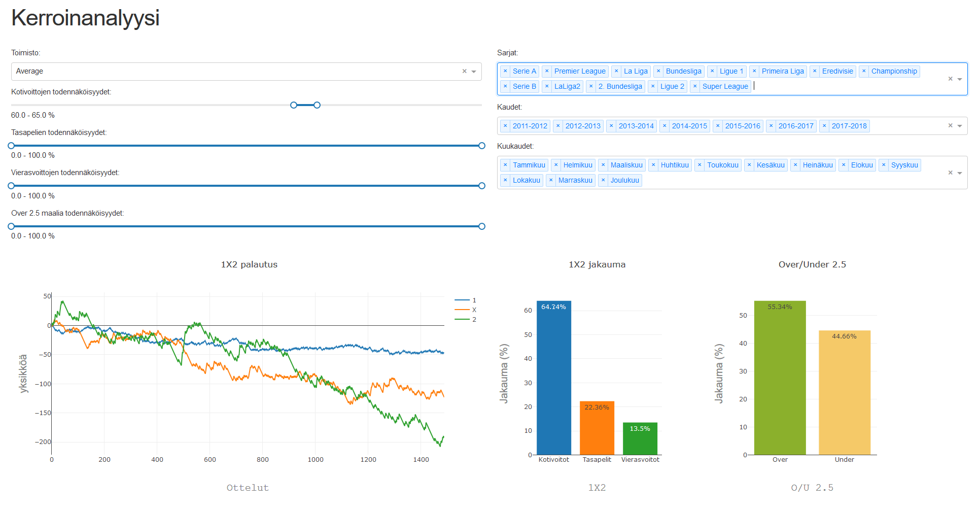Expand the Kuukaudet months dropdown
Screen dimensions: 980x510
960,173
